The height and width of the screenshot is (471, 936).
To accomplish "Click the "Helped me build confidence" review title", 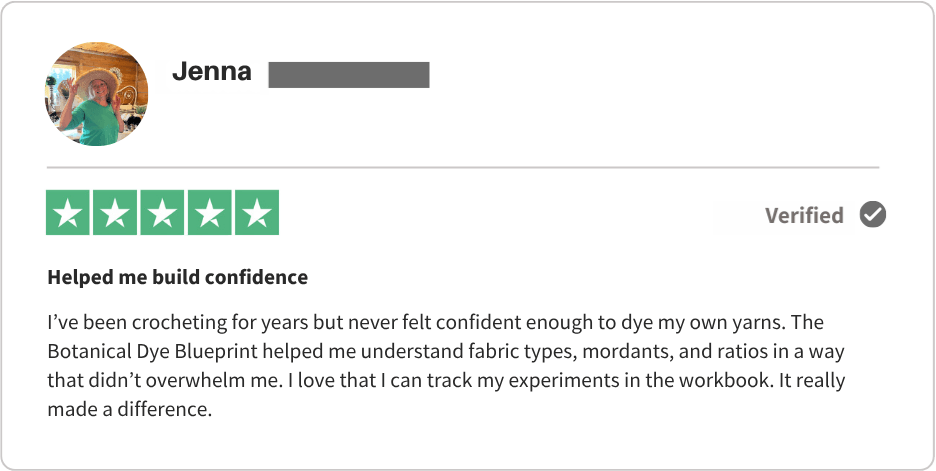I will coord(177,277).
